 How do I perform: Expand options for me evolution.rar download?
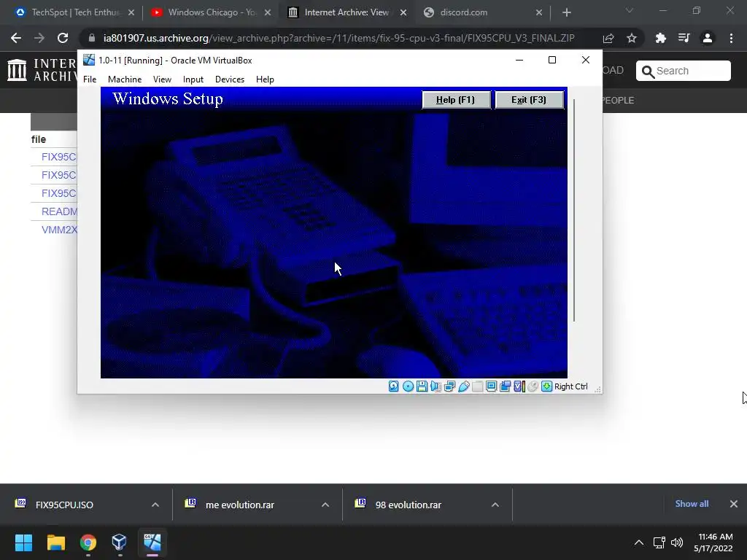325,505
